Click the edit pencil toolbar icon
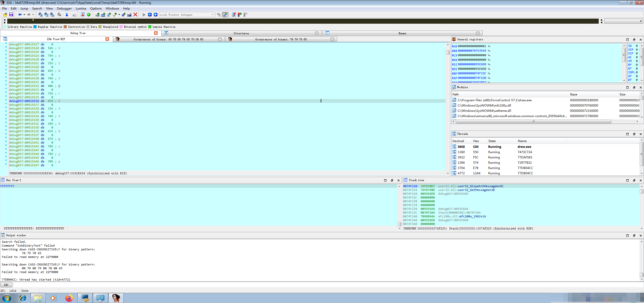The image size is (644, 303). (129, 15)
